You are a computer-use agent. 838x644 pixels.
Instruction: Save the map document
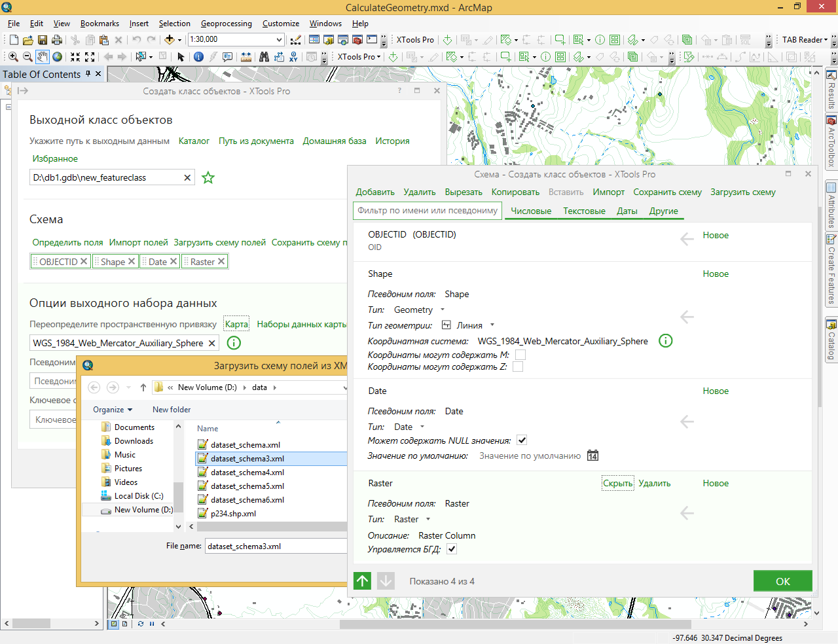(43, 40)
